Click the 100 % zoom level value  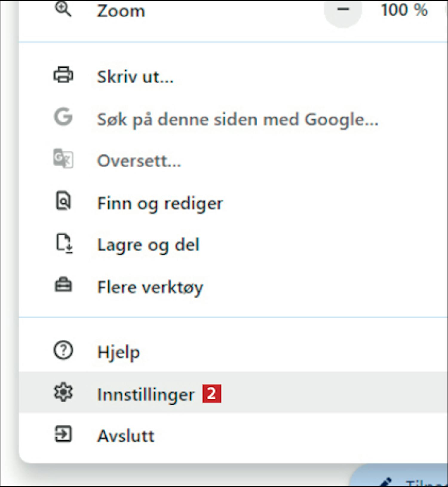(404, 10)
